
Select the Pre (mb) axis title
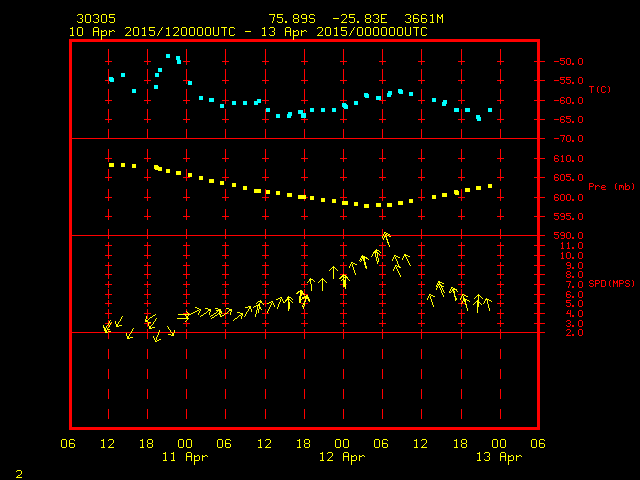coord(611,187)
